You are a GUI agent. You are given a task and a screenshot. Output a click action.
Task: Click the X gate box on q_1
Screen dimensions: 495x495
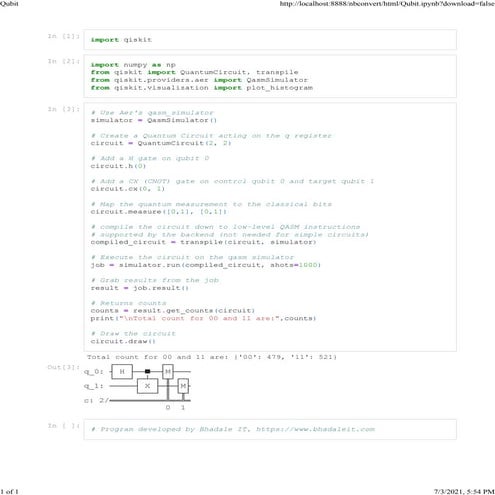click(x=148, y=386)
